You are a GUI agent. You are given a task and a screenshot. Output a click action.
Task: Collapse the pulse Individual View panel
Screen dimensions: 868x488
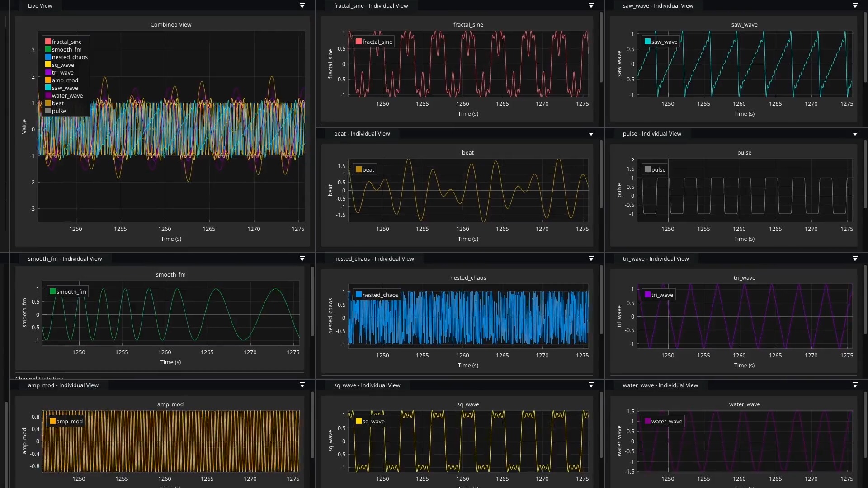point(854,133)
